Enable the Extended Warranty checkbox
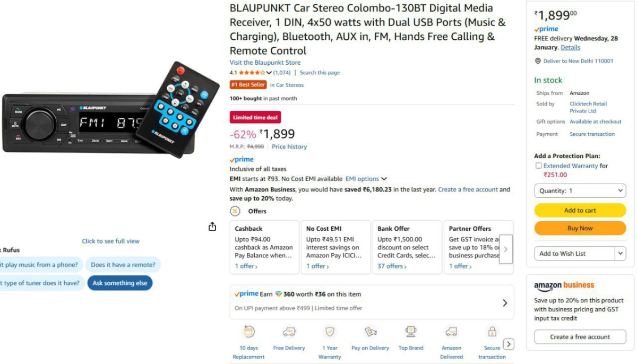 pos(539,166)
